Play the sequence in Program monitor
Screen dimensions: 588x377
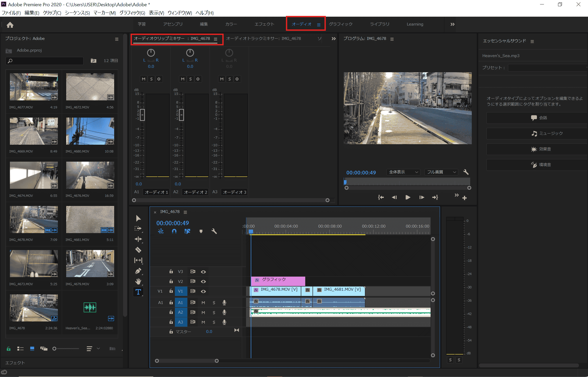tap(408, 197)
